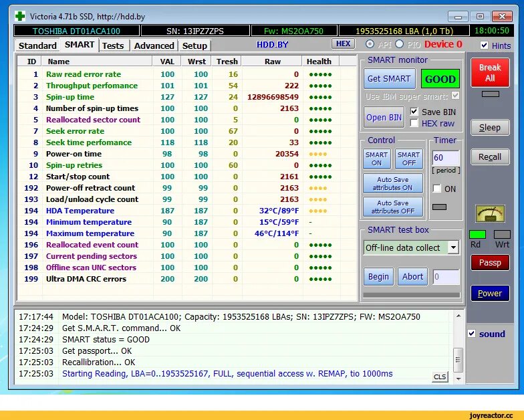Click the HDD.BY link
Image resolution: width=524 pixels, height=420 pixels.
272,44
